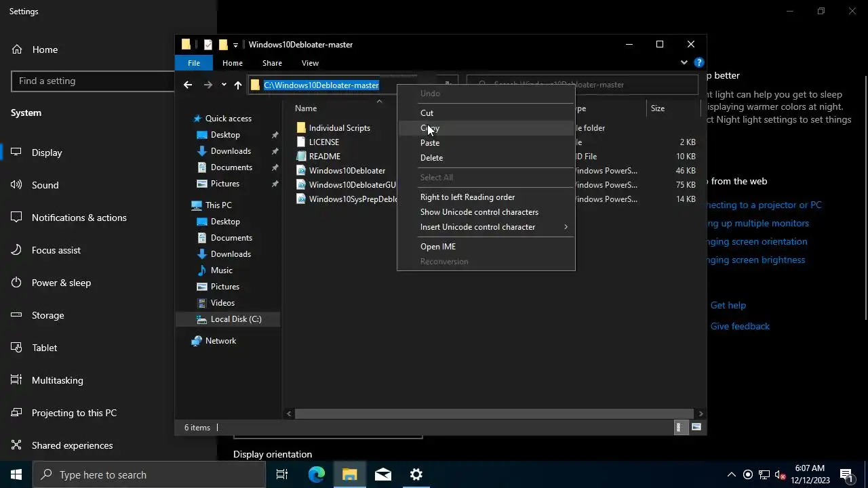Open Power & sleep in Settings
This screenshot has height=488, width=868.
[61, 283]
